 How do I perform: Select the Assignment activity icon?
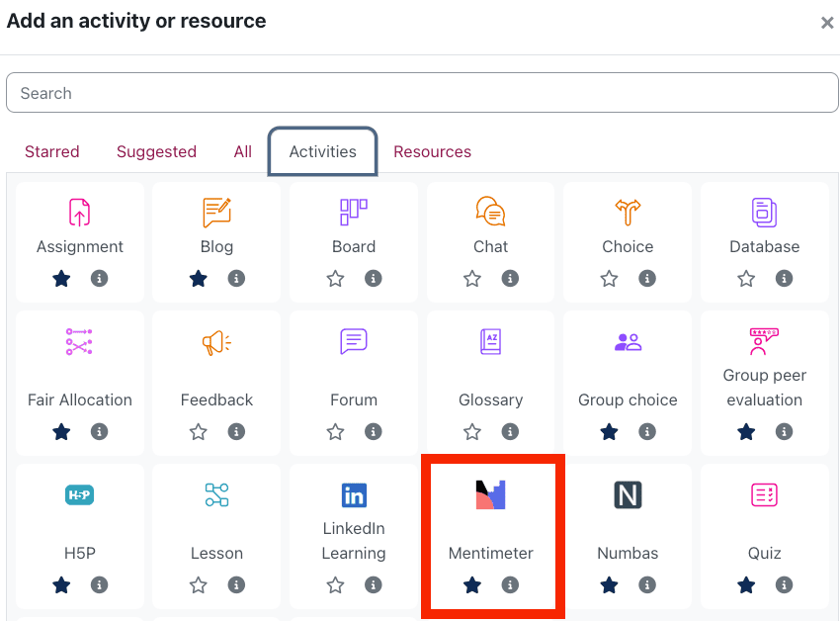click(79, 212)
